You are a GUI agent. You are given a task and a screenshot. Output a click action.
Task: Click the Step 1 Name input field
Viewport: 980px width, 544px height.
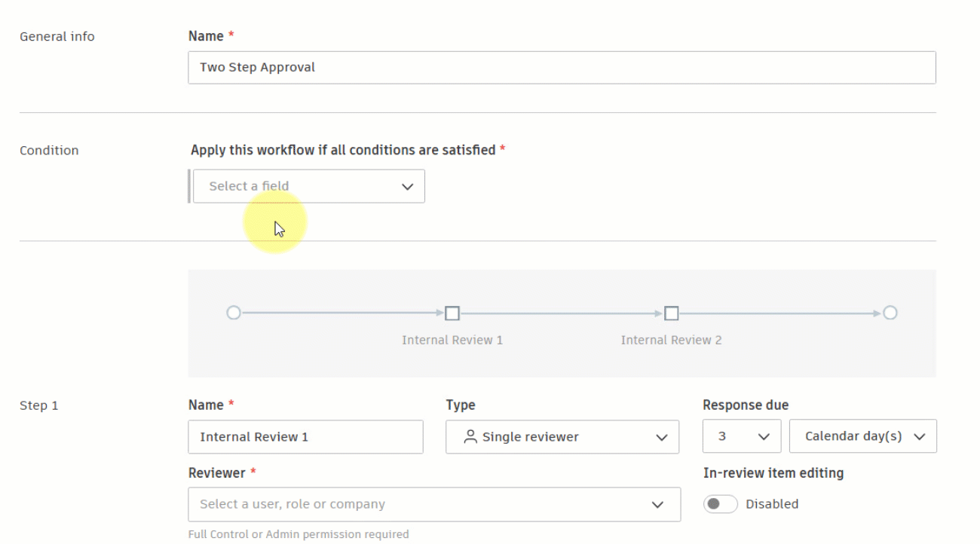[305, 437]
